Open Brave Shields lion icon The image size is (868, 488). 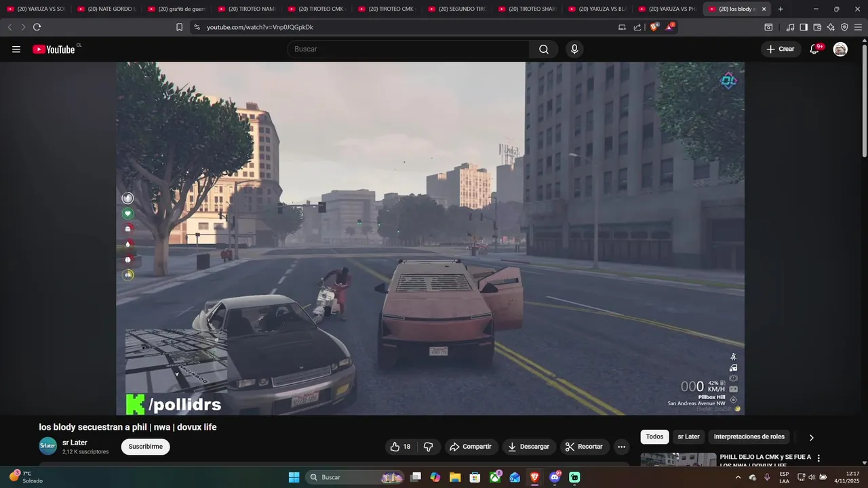[x=654, y=27]
